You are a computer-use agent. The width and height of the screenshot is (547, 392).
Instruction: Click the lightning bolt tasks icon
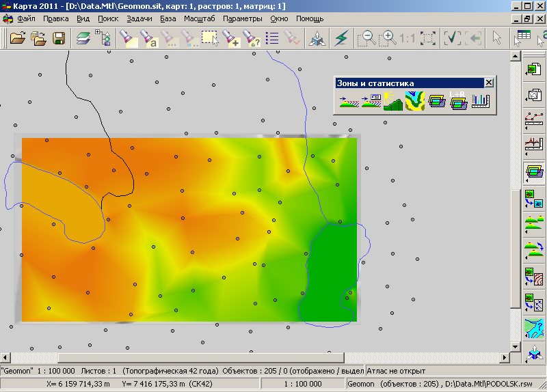coord(341,38)
